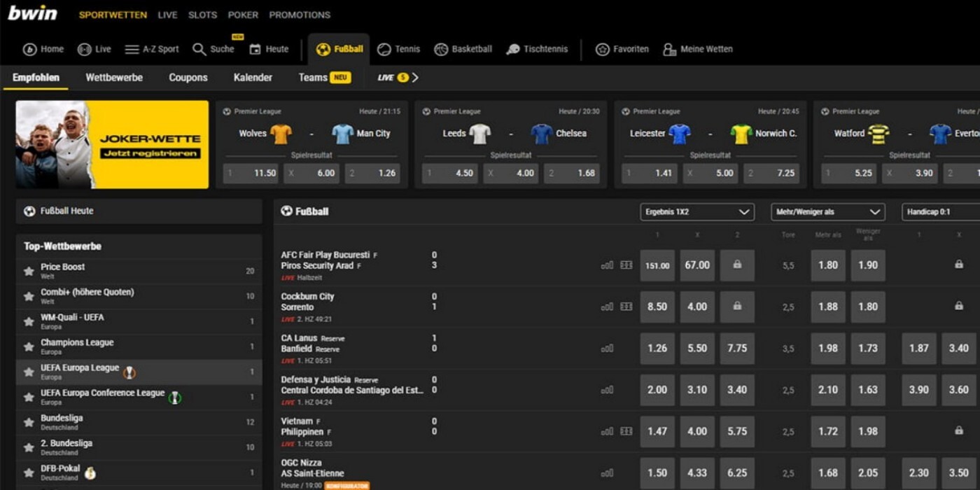Open the Tischtennis sport icon
This screenshot has height=490, width=980.
tap(513, 49)
